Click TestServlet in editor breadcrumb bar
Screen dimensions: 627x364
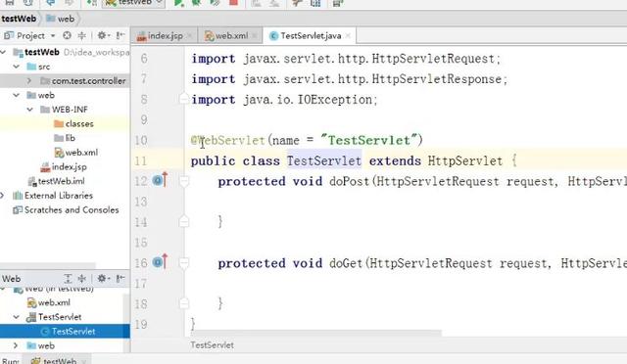[212, 345]
